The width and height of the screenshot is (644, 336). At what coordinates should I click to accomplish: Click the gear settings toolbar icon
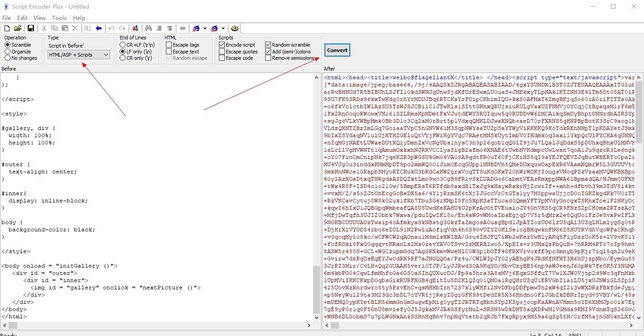pyautogui.click(x=235, y=28)
